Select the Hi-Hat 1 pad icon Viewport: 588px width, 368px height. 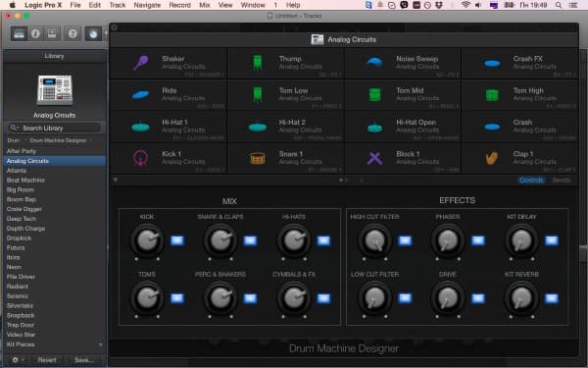140,127
